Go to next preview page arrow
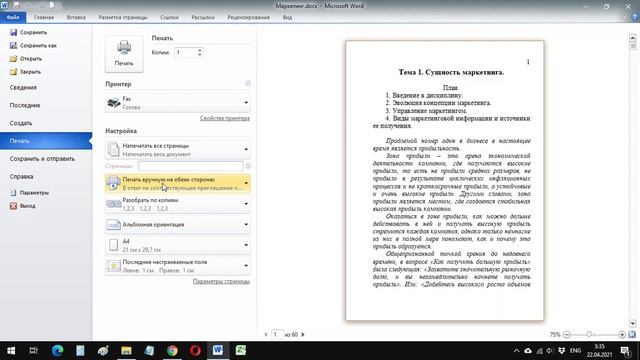The image size is (640, 360). tap(303, 334)
